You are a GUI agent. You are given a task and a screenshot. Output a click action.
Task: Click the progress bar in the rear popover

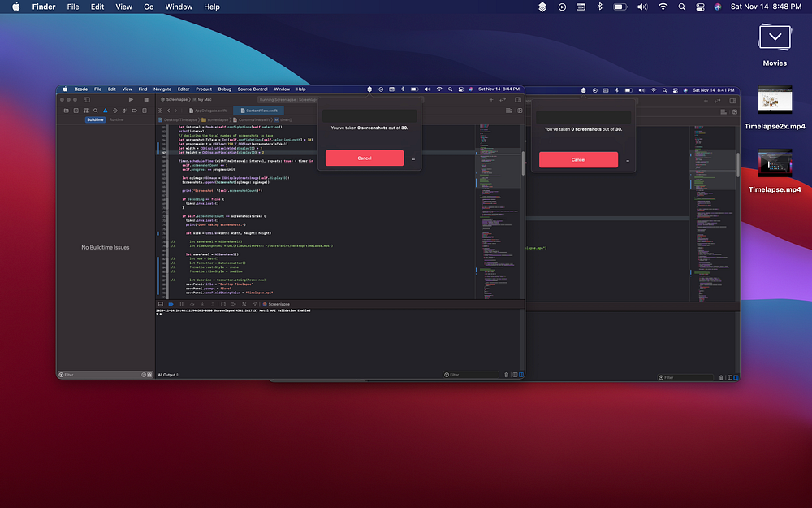[583, 116]
